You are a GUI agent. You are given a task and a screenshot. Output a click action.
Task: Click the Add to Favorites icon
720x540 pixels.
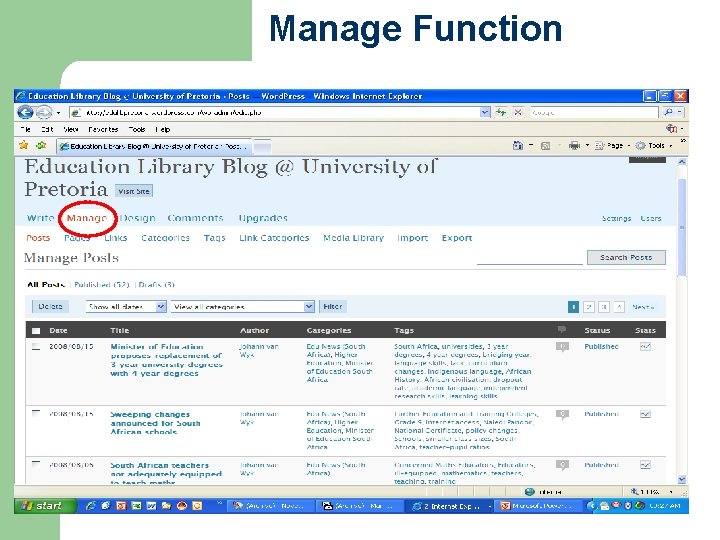[x=41, y=146]
